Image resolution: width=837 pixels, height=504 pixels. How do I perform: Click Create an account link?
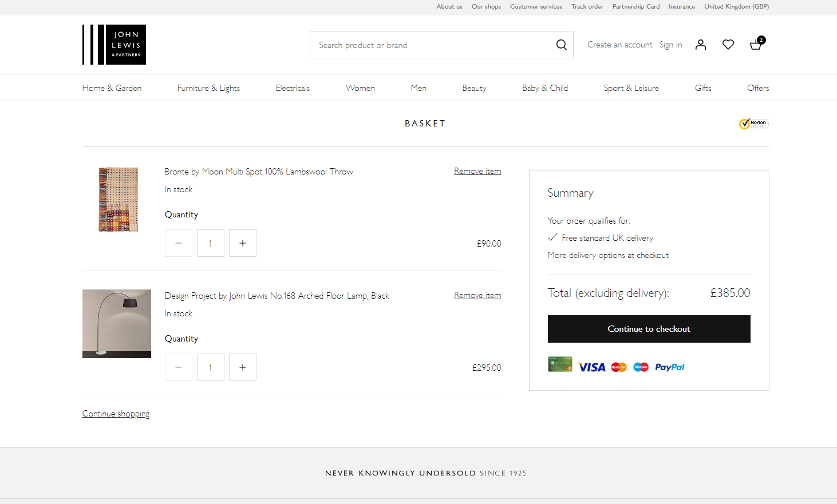pos(620,45)
